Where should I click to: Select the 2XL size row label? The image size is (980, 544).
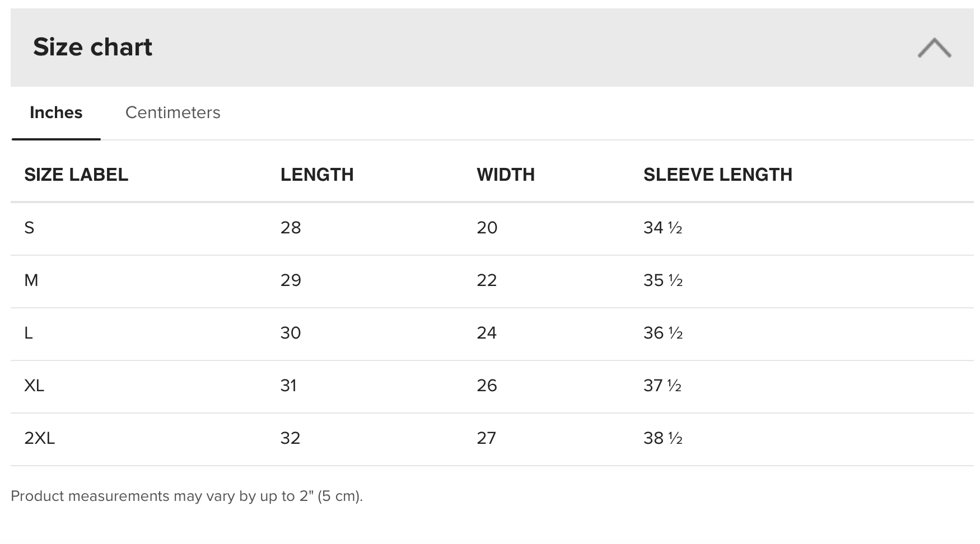40,438
